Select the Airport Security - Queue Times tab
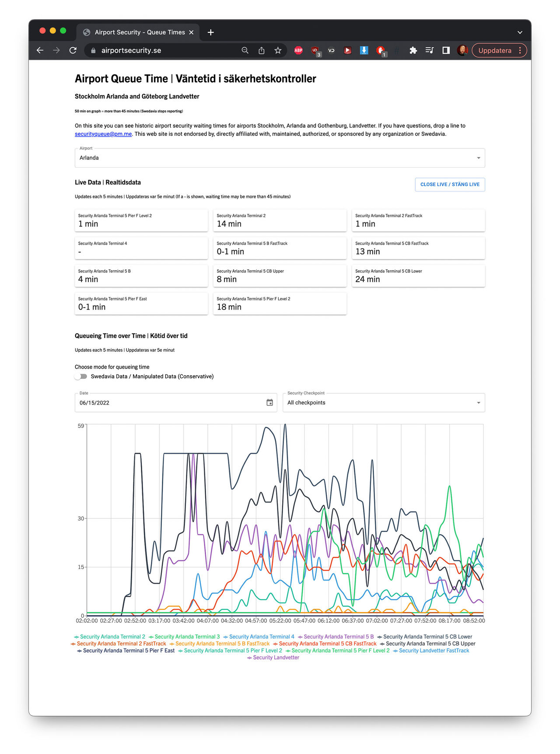This screenshot has width=560, height=754. coord(140,32)
